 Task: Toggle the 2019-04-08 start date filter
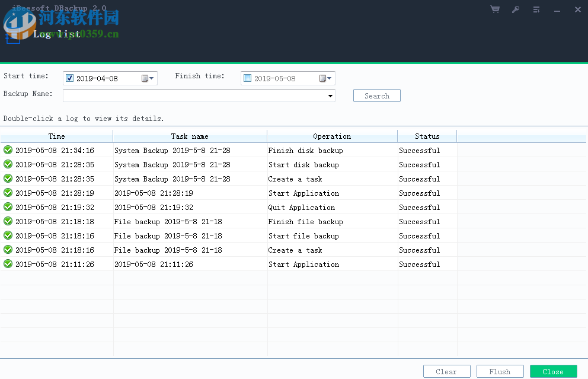(x=69, y=78)
